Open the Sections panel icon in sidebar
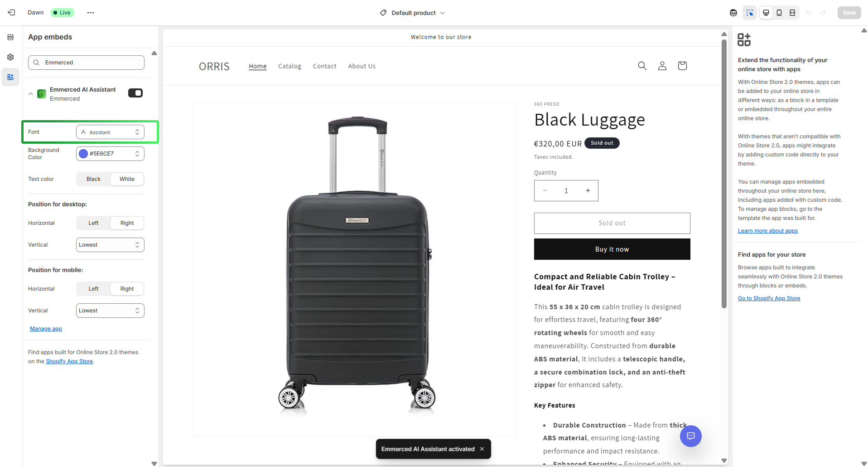Viewport: 868px width, 467px height. [10, 37]
